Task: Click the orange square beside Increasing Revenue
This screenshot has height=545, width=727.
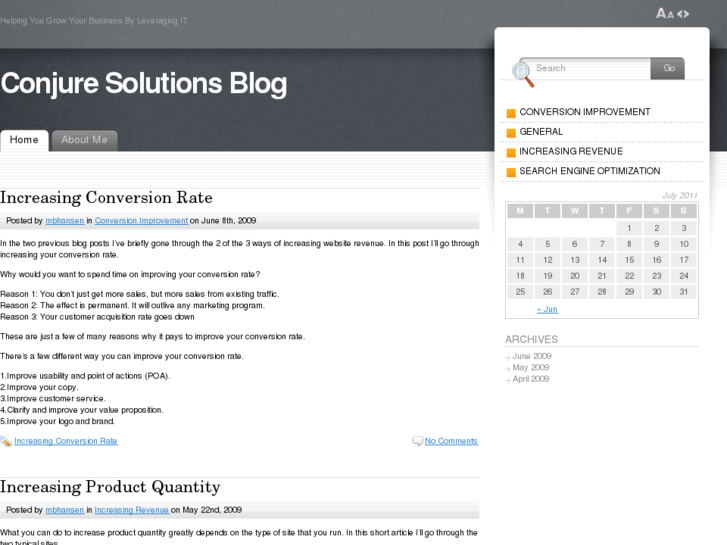Action: click(511, 153)
